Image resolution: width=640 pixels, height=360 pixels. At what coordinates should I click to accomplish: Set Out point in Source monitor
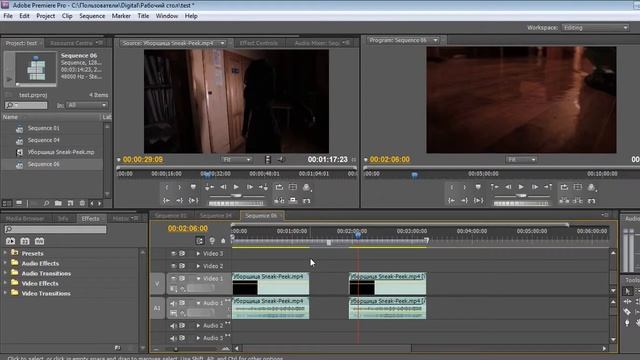pos(179,187)
